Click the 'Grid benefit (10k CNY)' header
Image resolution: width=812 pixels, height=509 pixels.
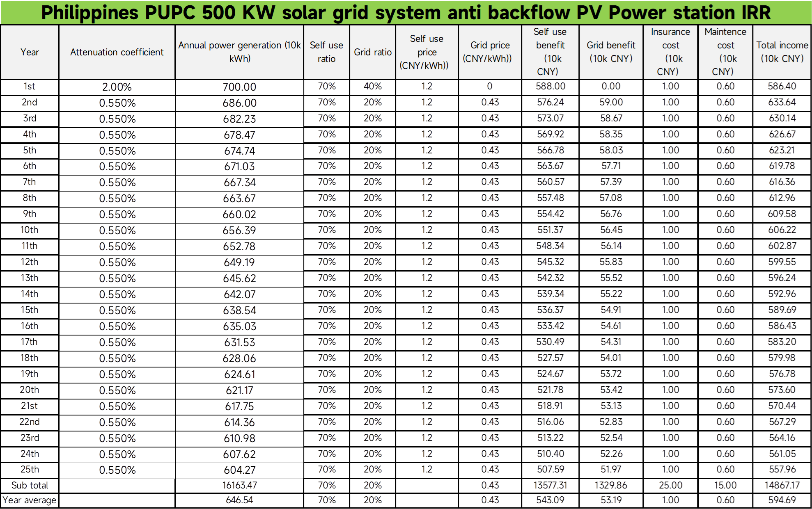pos(611,52)
